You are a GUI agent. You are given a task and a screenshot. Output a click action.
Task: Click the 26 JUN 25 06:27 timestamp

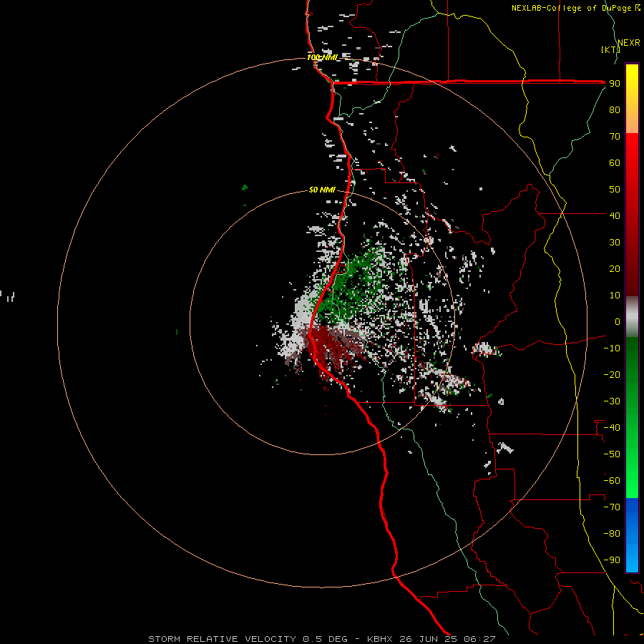(448, 639)
